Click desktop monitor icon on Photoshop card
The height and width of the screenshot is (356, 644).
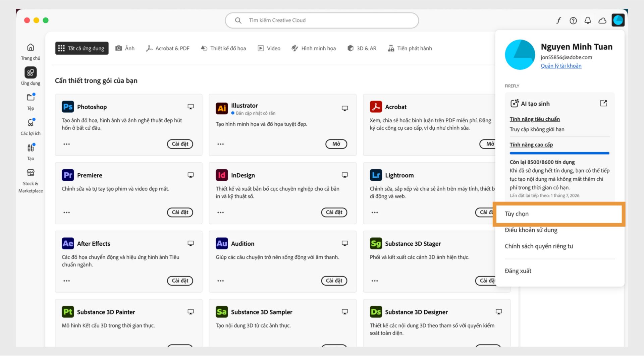(x=191, y=107)
